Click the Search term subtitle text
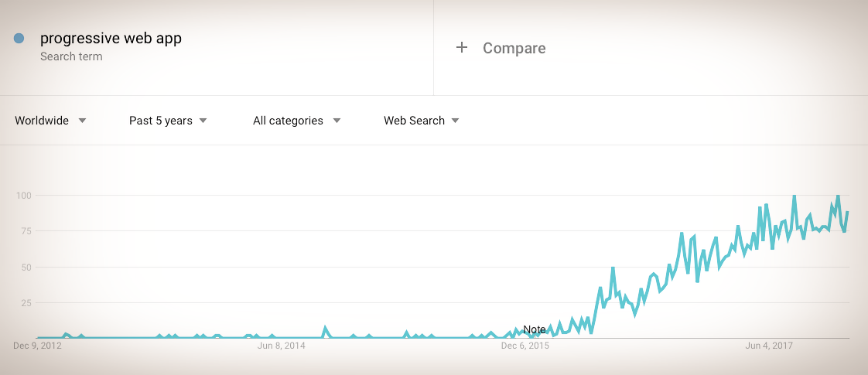The height and width of the screenshot is (375, 868). 71,56
